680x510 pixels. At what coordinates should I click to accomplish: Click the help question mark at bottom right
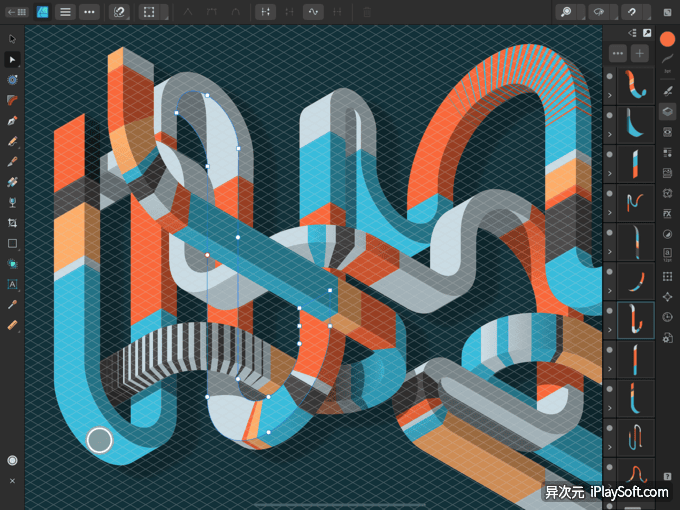click(x=667, y=476)
